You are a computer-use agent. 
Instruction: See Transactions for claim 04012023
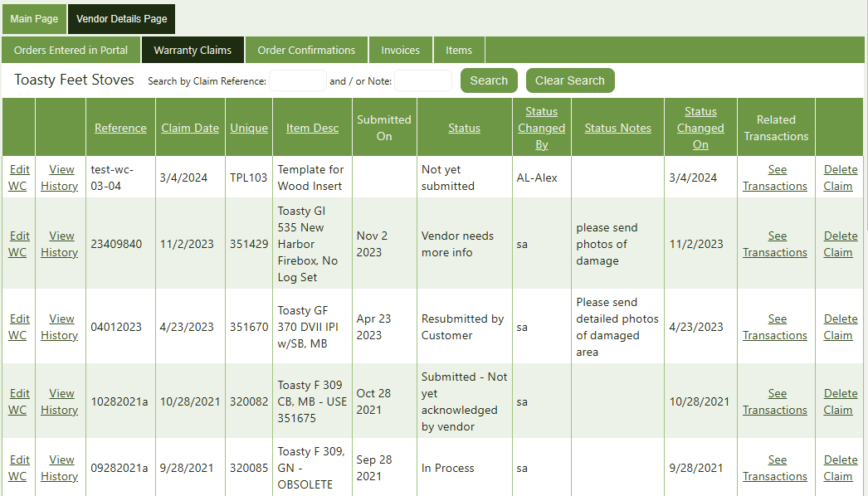[x=775, y=327]
